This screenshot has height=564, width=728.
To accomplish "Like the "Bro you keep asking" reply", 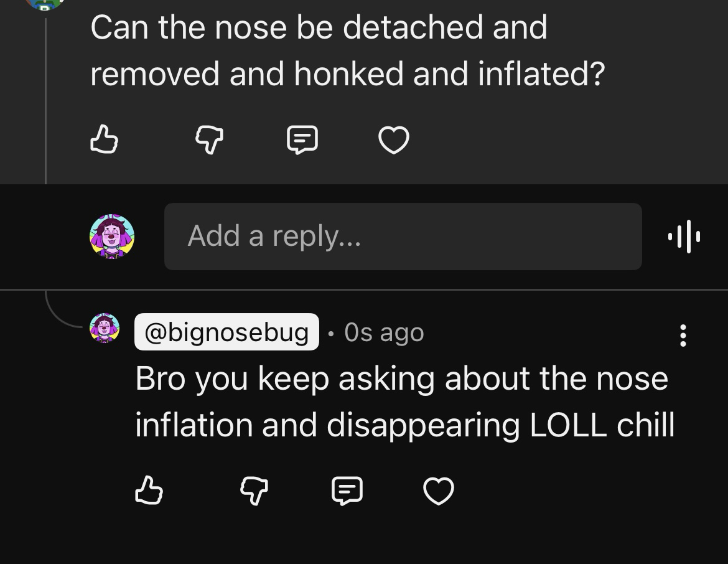I will coord(149,490).
